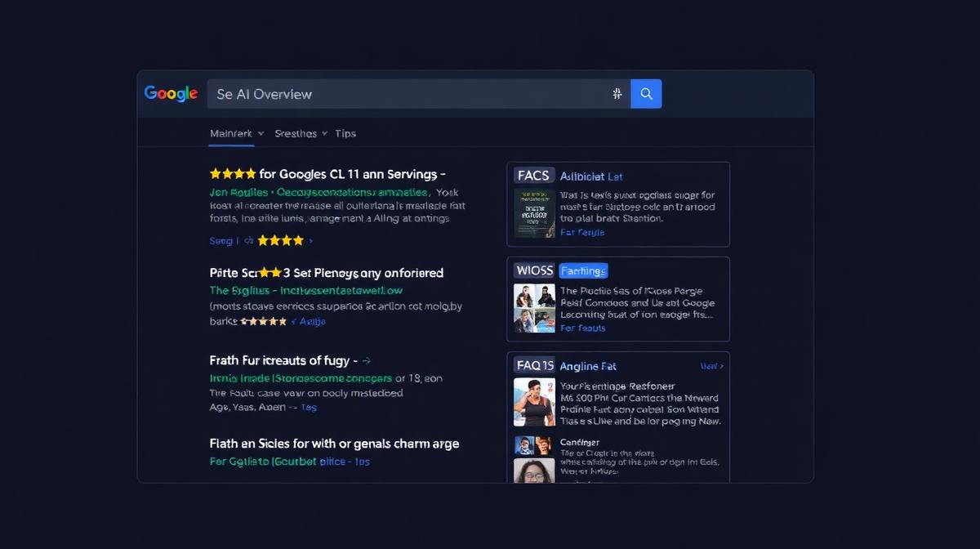The height and width of the screenshot is (549, 980).
Task: Click the 'Canfinger' entry title
Action: pos(580,442)
